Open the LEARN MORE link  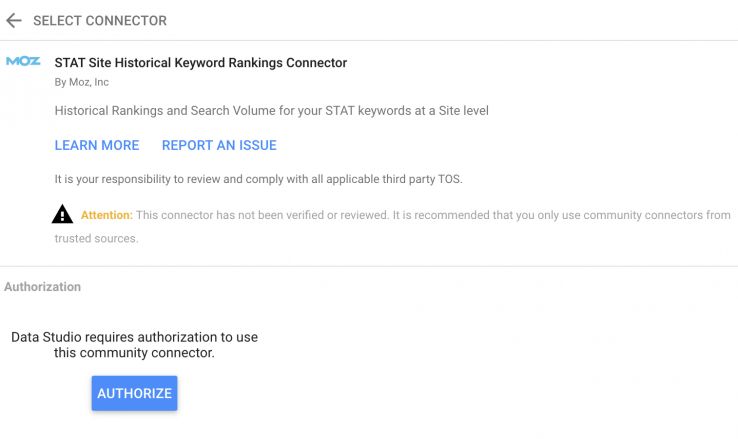tap(97, 145)
